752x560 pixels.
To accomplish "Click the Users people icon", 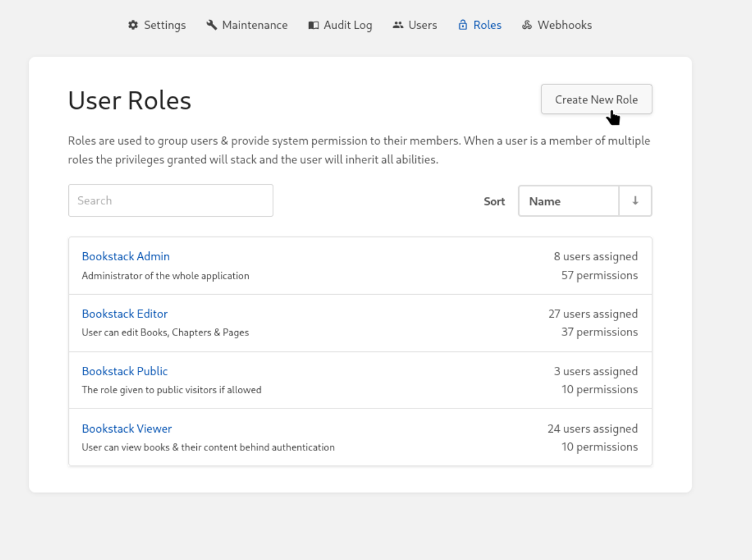I will (x=398, y=25).
